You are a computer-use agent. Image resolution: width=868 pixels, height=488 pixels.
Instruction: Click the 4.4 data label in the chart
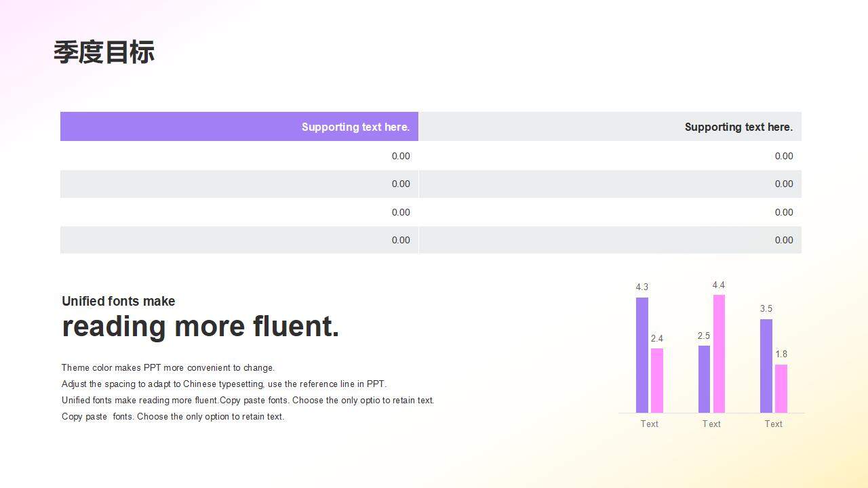pos(719,285)
